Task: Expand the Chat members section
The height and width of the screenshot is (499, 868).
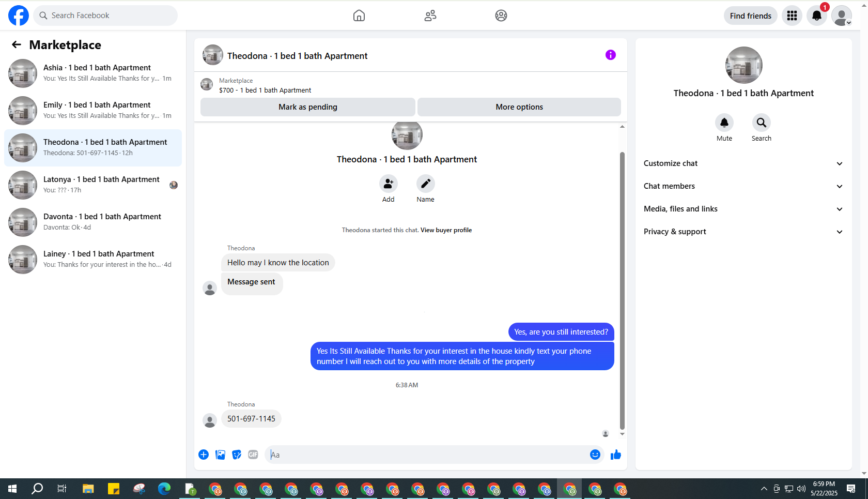Action: [x=743, y=186]
